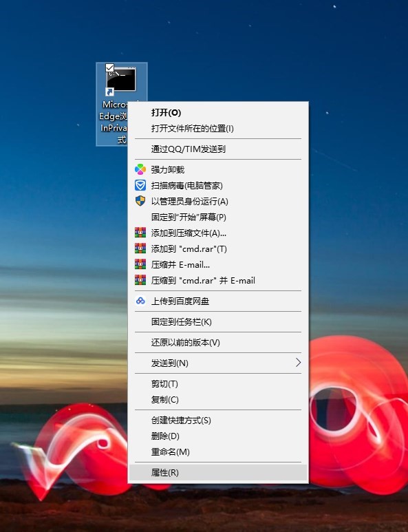408x532 pixels.
Task: Click the 扫描病毒 blue shield icon
Action: click(x=140, y=185)
